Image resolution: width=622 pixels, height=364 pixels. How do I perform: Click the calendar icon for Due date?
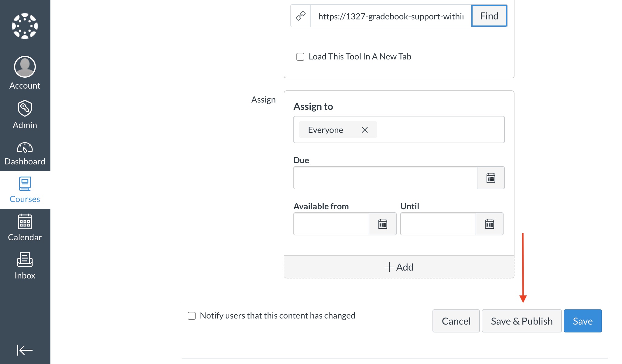tap(490, 178)
